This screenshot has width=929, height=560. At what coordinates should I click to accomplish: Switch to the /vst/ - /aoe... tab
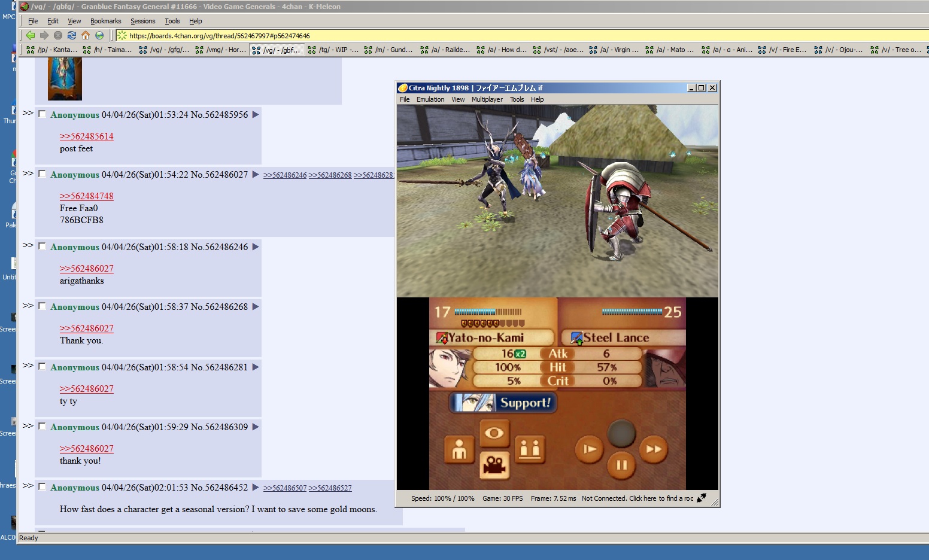(558, 50)
